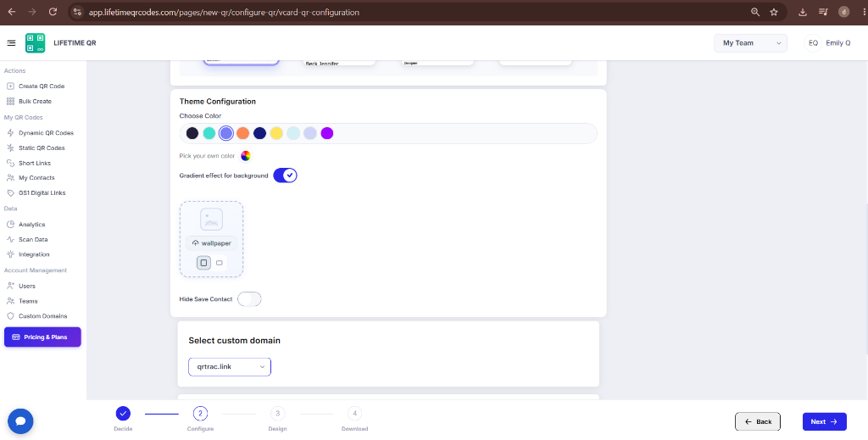Click the browser address bar URL

point(224,12)
